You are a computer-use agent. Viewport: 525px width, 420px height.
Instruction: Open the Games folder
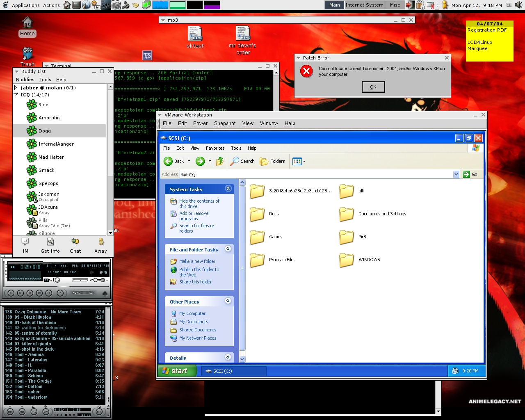coord(266,237)
